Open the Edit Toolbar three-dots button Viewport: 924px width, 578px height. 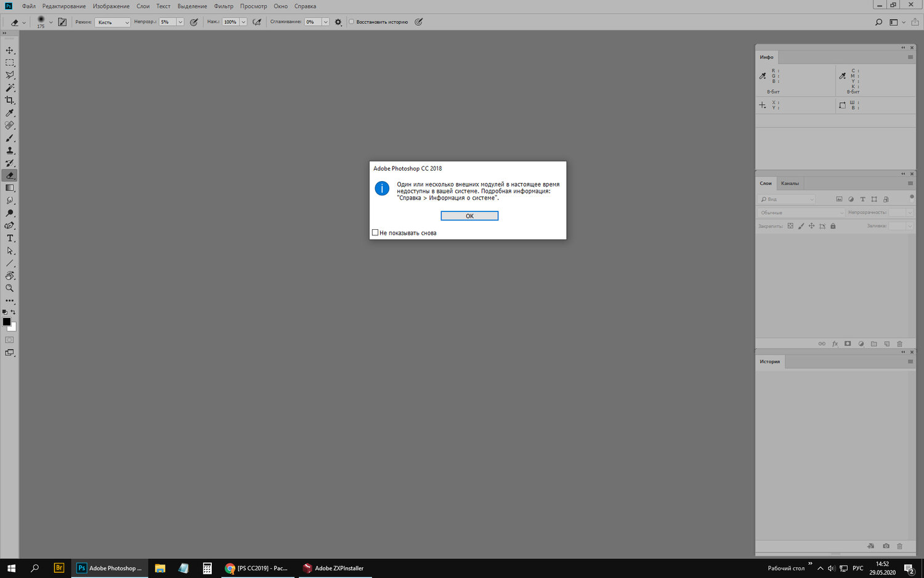point(10,301)
